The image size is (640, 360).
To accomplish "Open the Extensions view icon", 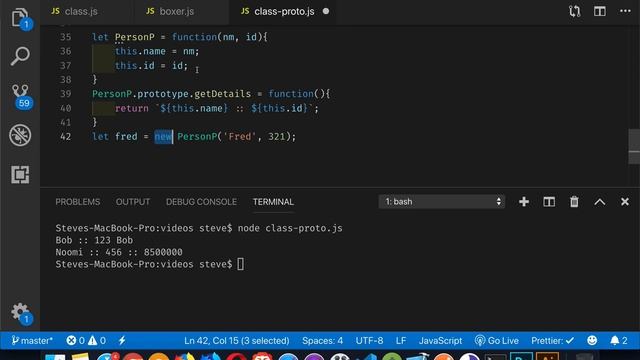I will [20, 174].
